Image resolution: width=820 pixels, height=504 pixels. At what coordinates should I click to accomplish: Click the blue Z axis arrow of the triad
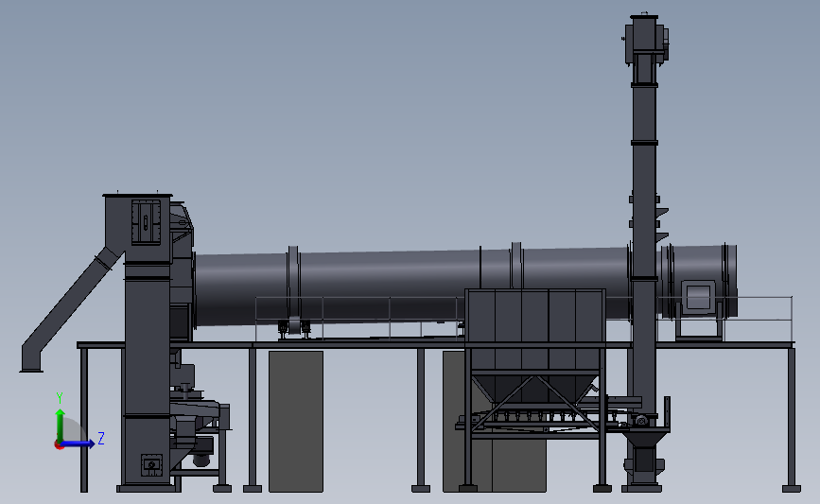[79, 444]
